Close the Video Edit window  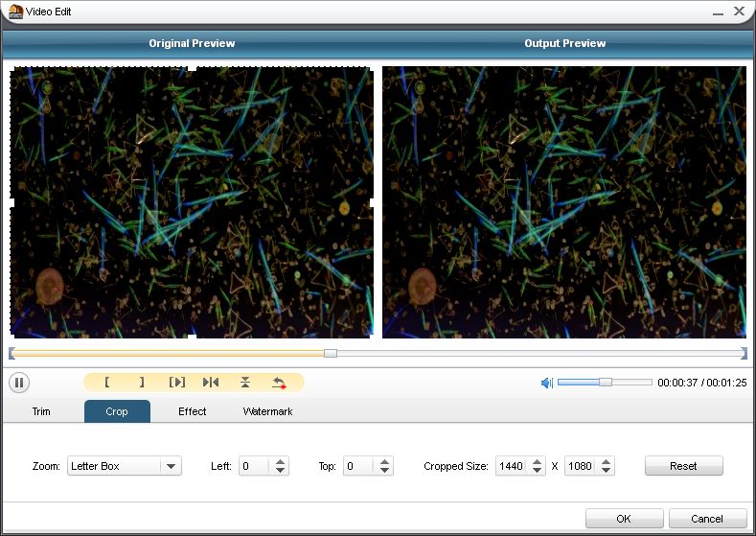point(739,12)
